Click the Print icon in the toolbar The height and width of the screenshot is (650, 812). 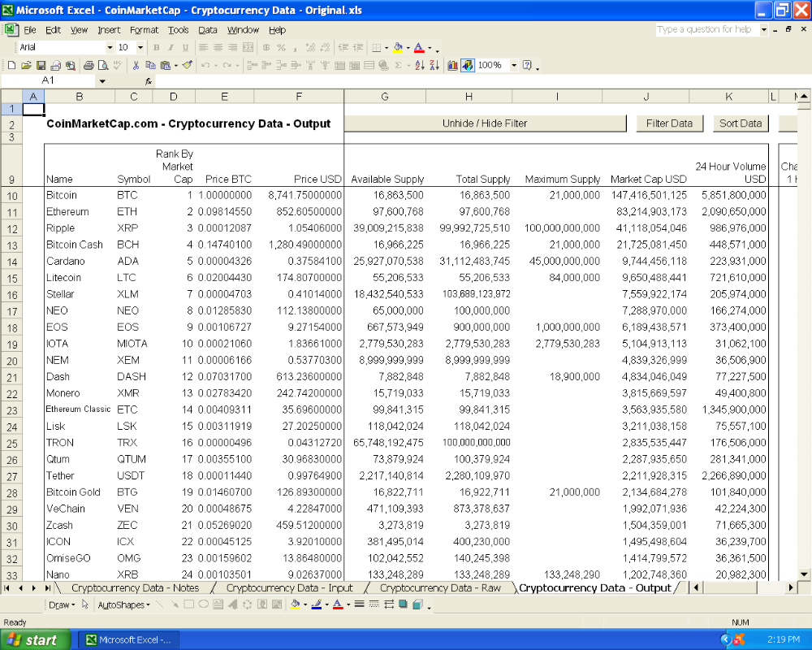click(x=89, y=65)
